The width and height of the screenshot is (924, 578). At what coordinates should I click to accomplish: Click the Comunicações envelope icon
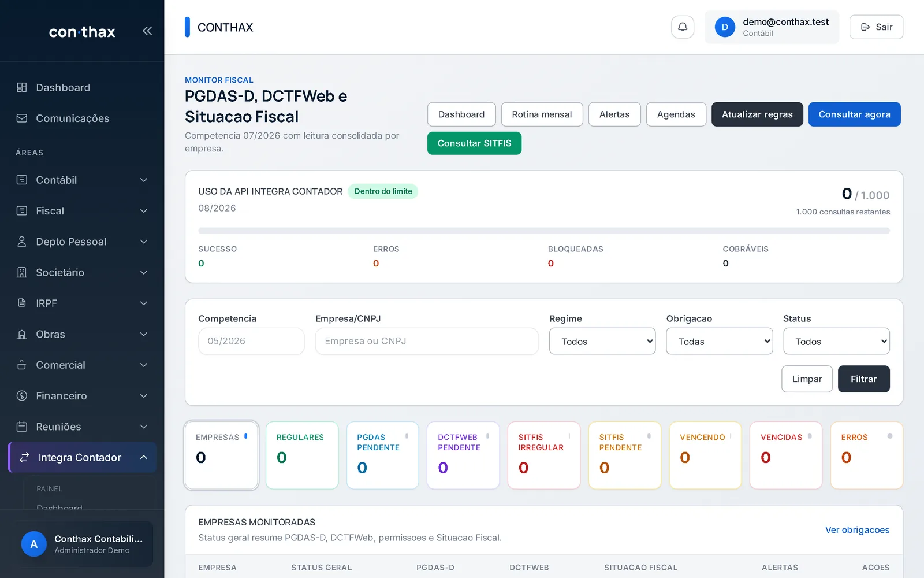pyautogui.click(x=22, y=118)
